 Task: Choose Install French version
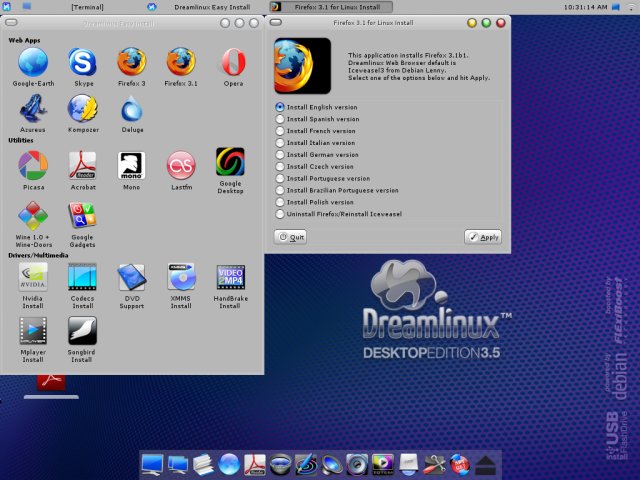(316, 131)
